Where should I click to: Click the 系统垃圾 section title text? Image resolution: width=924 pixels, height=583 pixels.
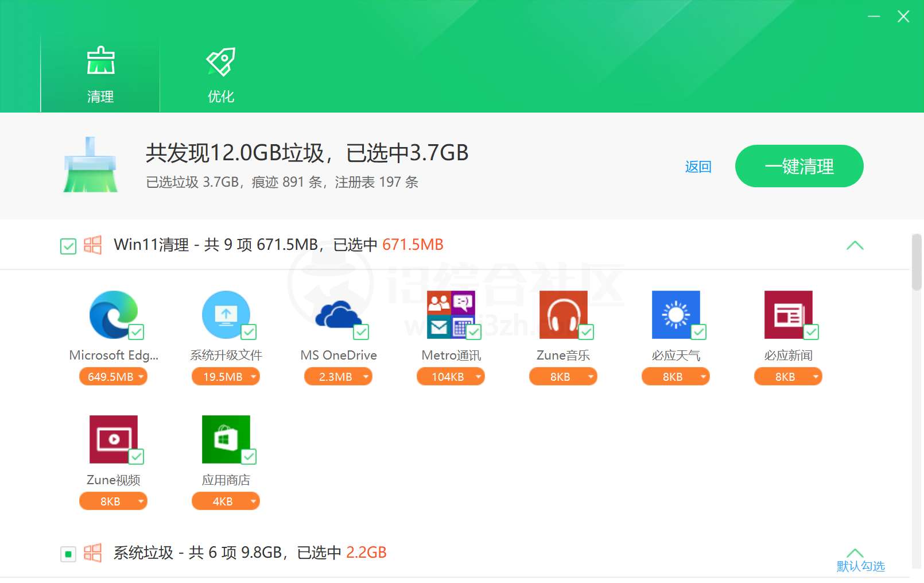250,553
